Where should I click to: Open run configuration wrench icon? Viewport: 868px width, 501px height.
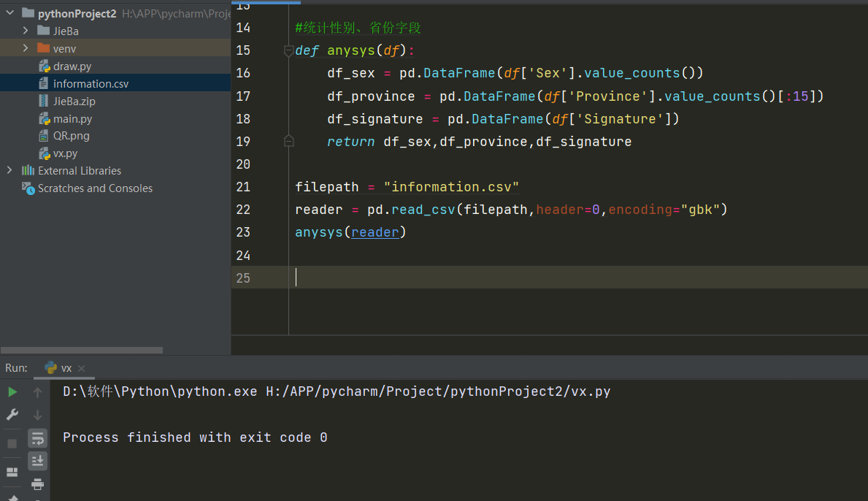click(12, 415)
